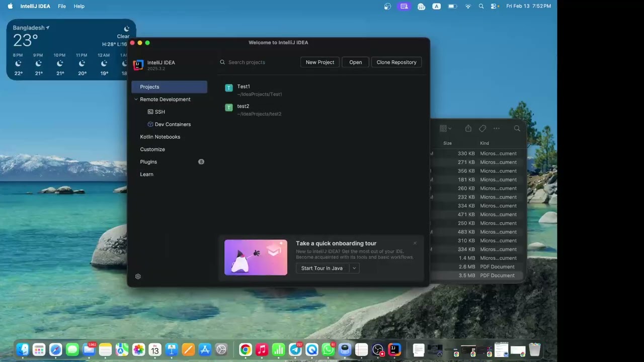Click the magnifier icon beside Search projects

[222, 62]
